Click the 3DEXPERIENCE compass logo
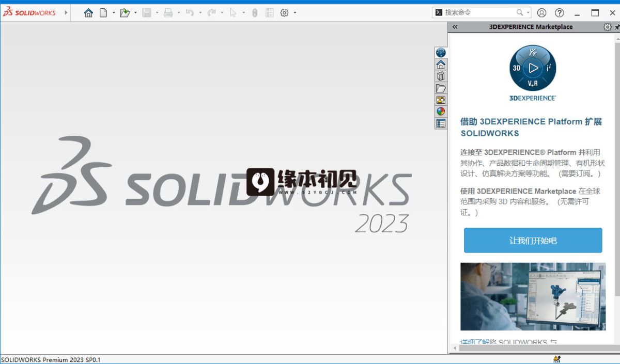 coord(533,68)
